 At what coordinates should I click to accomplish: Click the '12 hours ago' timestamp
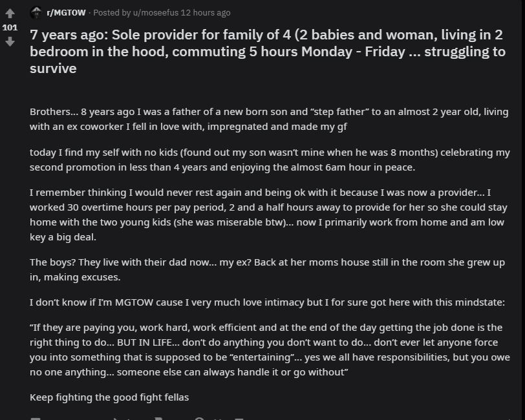tap(206, 12)
